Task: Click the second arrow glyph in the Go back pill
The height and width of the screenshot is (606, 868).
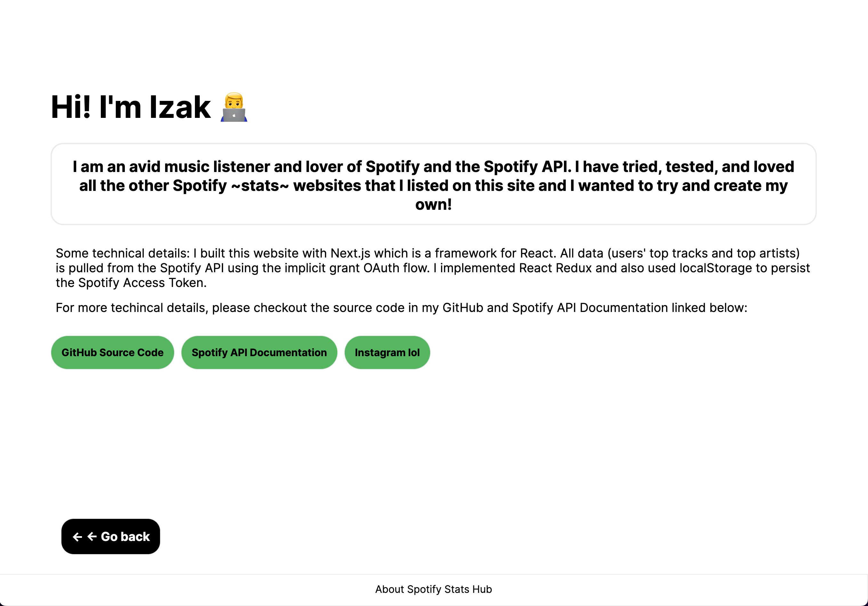Action: [92, 537]
